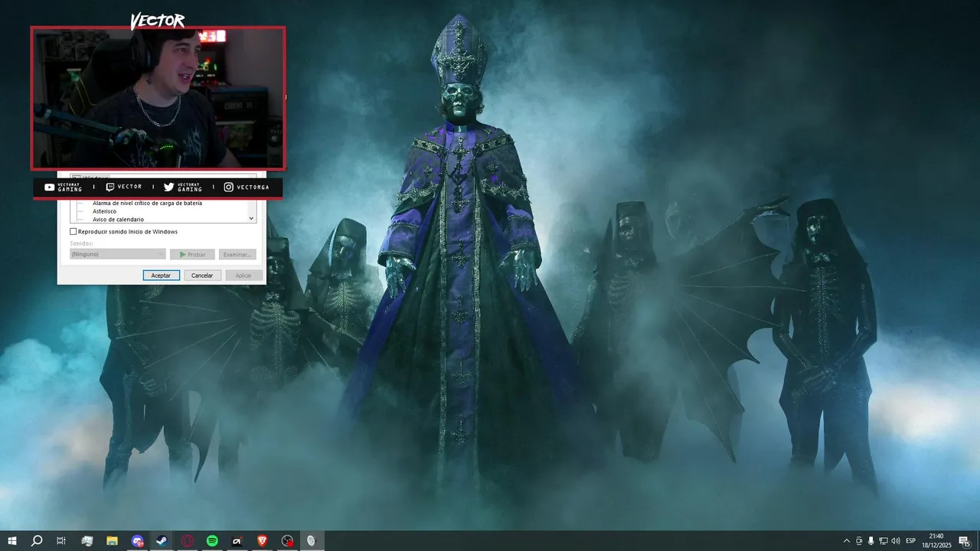This screenshot has width=980, height=551.
Task: Open Discord taskbar icon with 9+ badge
Action: tap(137, 541)
